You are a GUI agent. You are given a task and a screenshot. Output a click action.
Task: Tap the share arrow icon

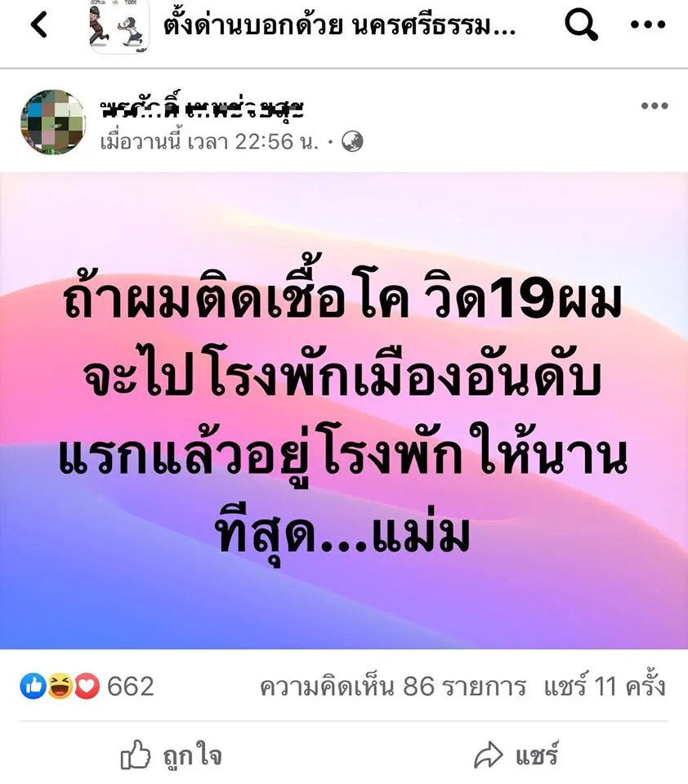[489, 755]
